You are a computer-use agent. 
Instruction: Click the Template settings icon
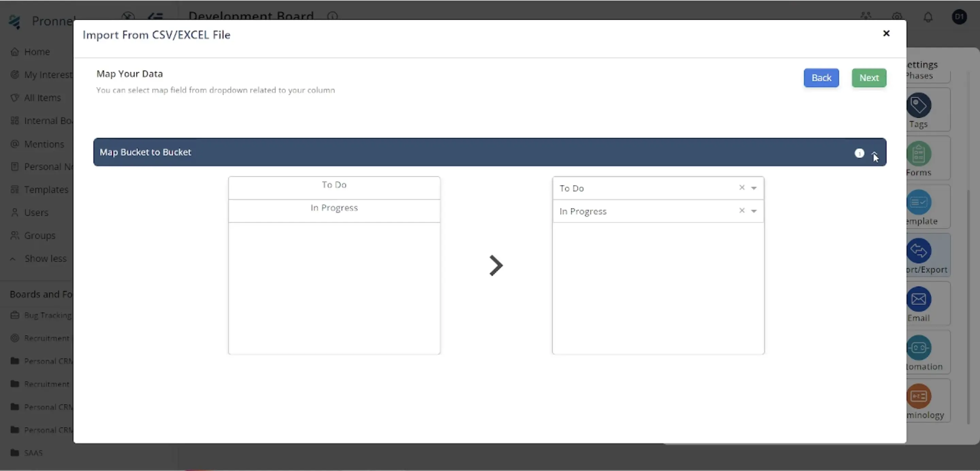(919, 202)
